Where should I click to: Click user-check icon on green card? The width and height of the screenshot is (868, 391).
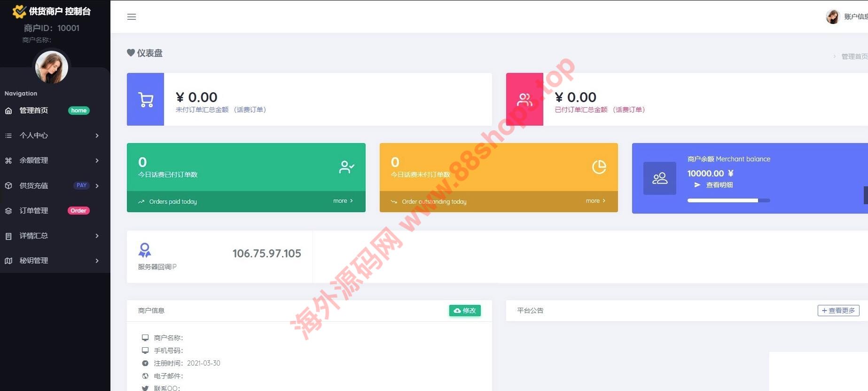tap(347, 167)
